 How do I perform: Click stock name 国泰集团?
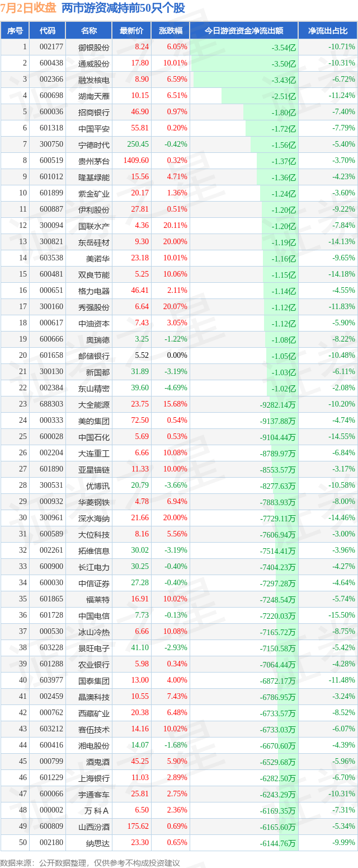click(x=94, y=681)
